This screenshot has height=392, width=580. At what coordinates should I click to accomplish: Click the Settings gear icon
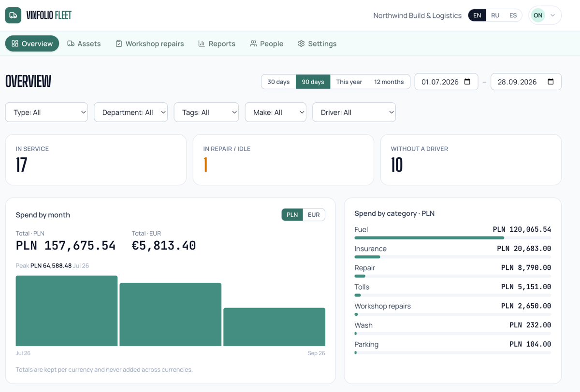pyautogui.click(x=301, y=43)
